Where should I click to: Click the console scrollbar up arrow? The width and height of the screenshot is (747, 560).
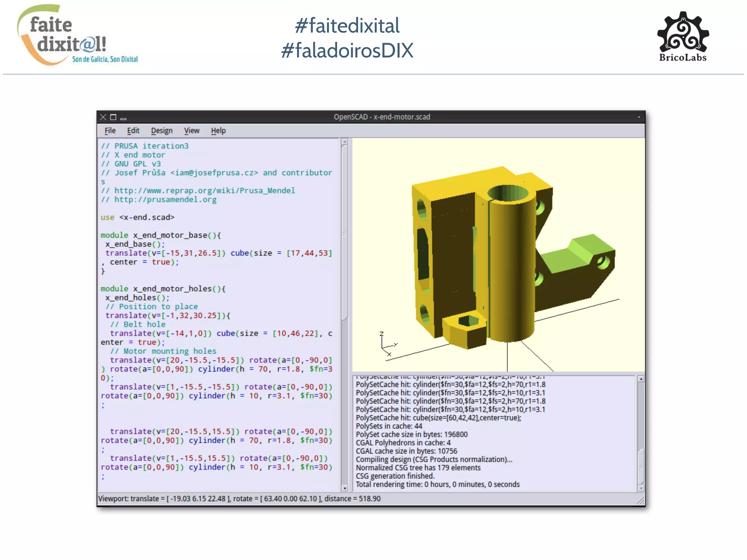(641, 379)
